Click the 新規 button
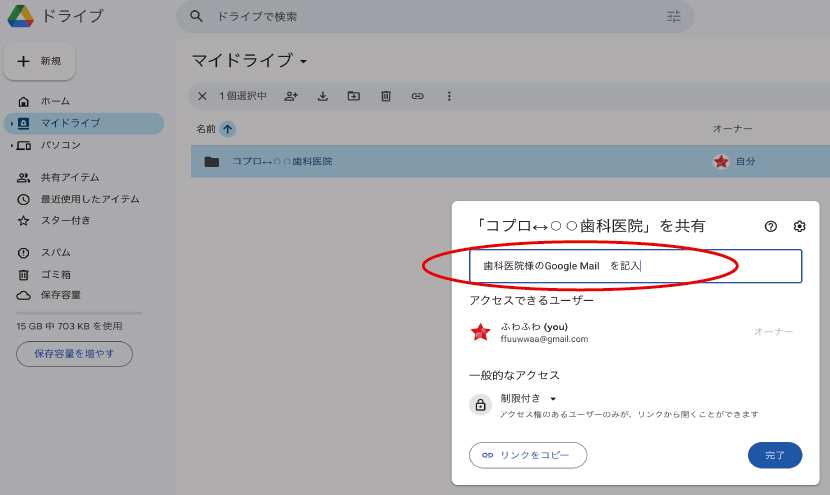The image size is (830, 495). tap(40, 61)
